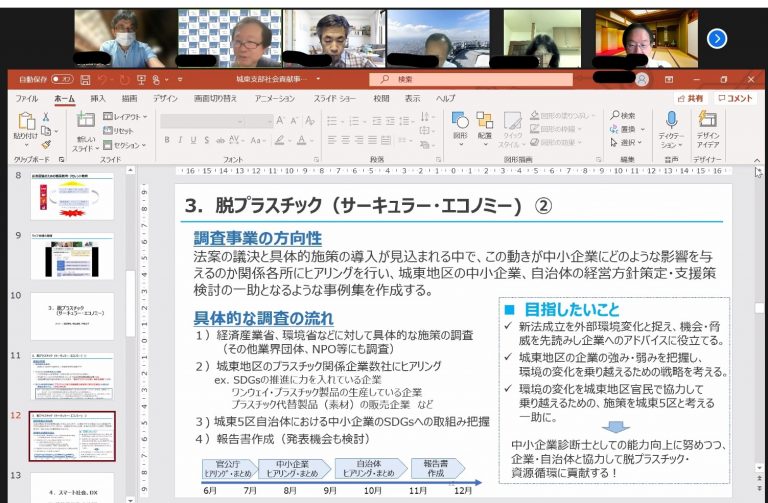
Task: Click the Decrease Font Size icon
Action: tap(294, 121)
